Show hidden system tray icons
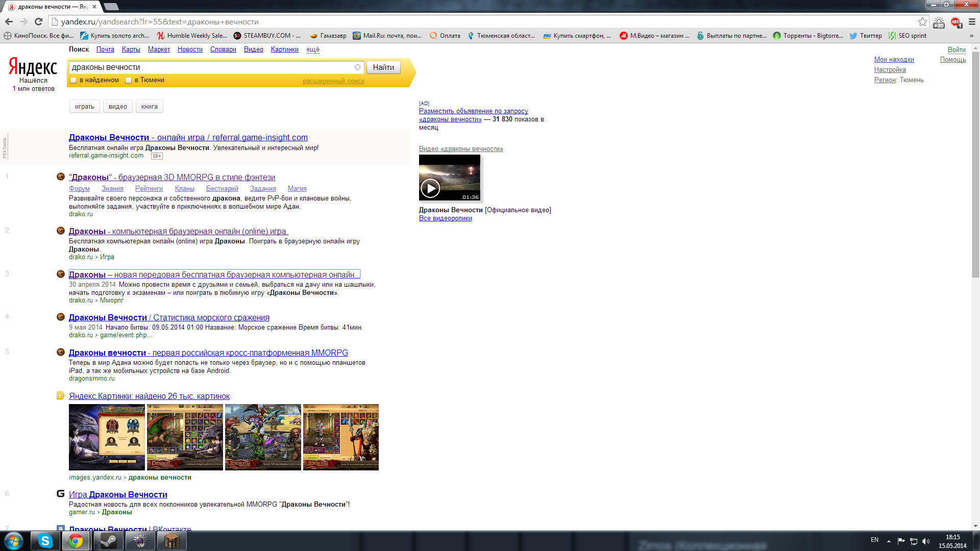 click(889, 541)
